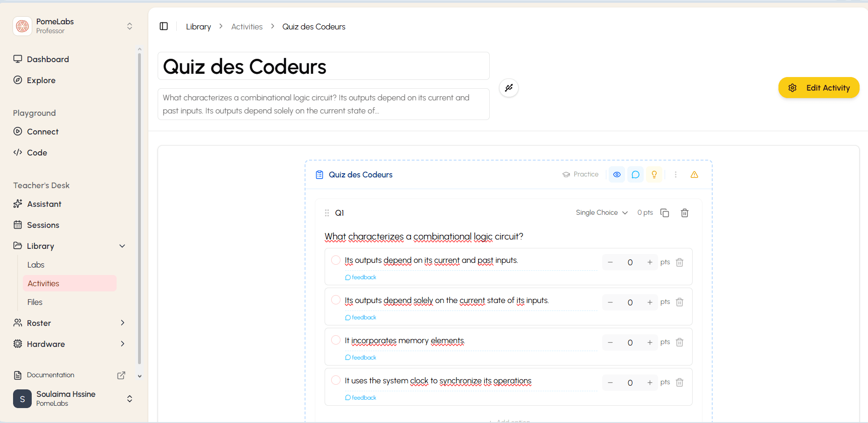Open the Single Choice question type dropdown
This screenshot has height=423, width=868.
[602, 212]
